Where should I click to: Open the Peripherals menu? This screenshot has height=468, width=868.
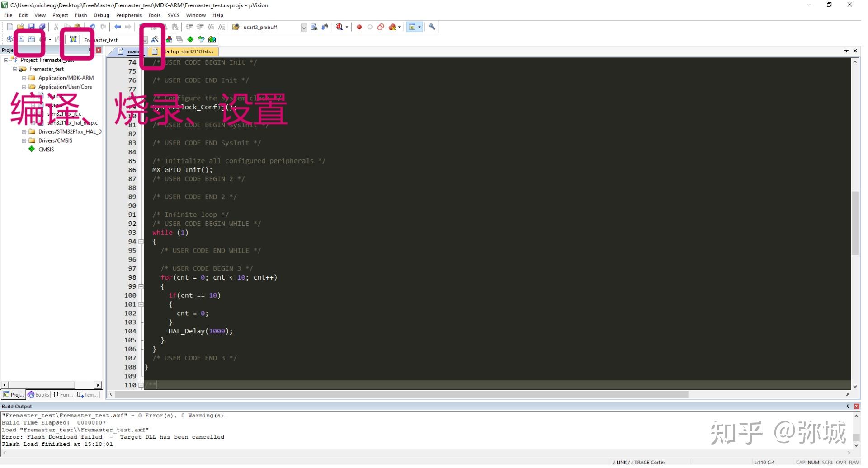click(129, 15)
